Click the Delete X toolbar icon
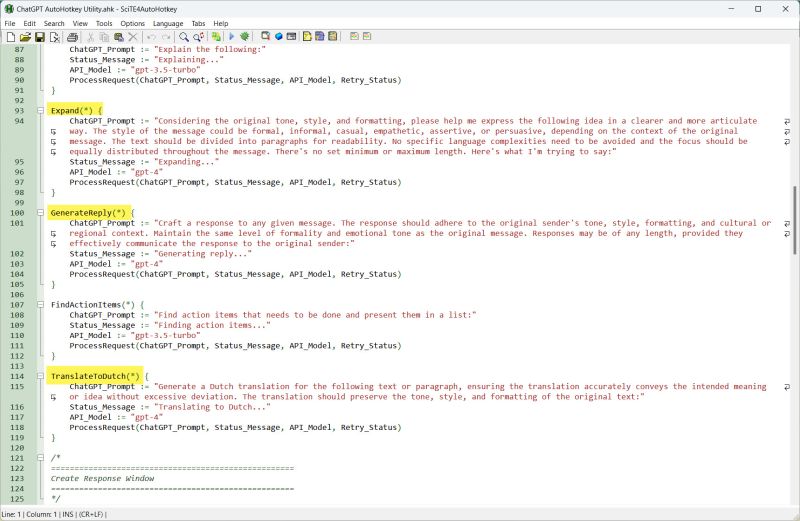The width and height of the screenshot is (800, 521). pos(133,37)
